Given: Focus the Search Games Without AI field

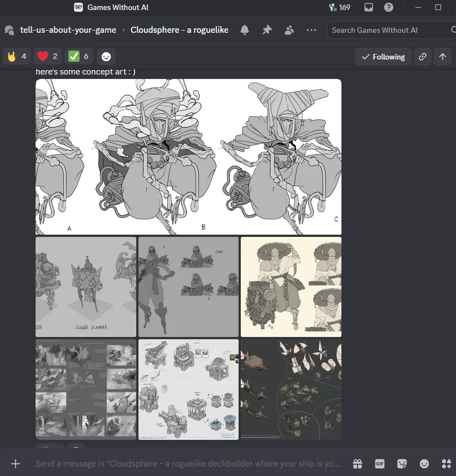Looking at the screenshot, I should pyautogui.click(x=390, y=30).
